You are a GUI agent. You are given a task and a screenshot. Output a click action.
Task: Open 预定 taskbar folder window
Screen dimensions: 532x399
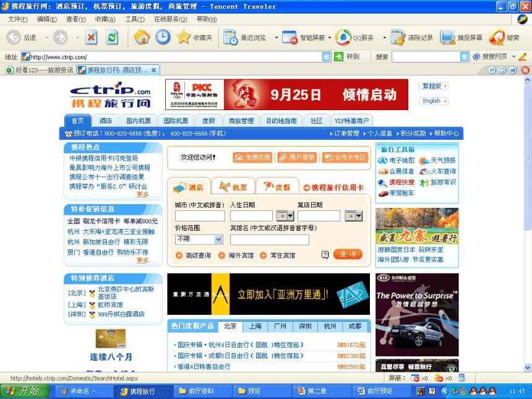[x=261, y=391]
